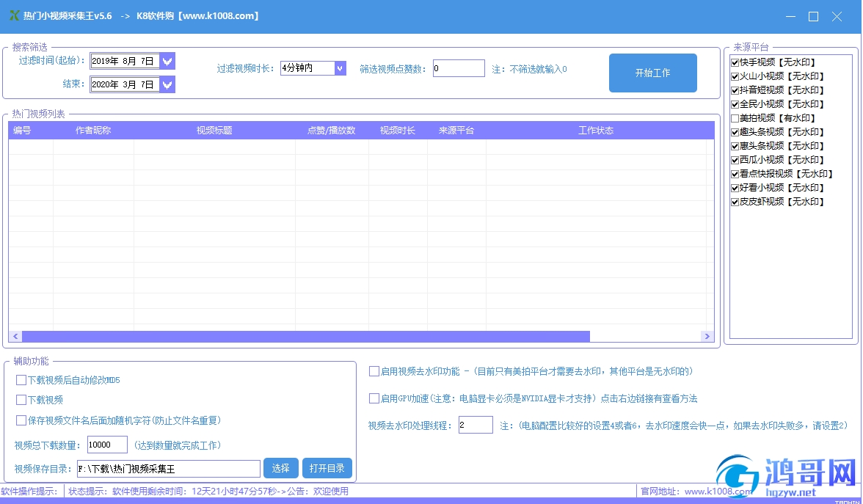Screen dimensions: 863x504
Task: Expand the 过滤视频时长 combo box
Action: [x=341, y=68]
